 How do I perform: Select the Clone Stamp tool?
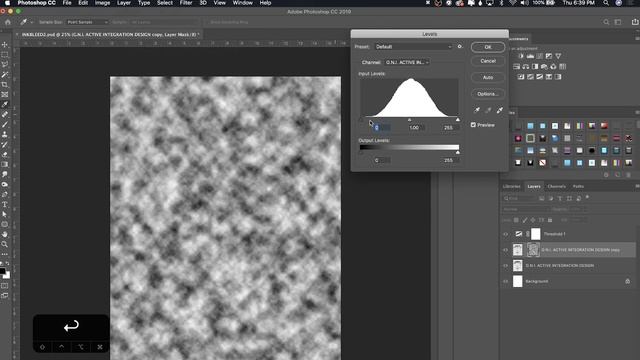5,134
